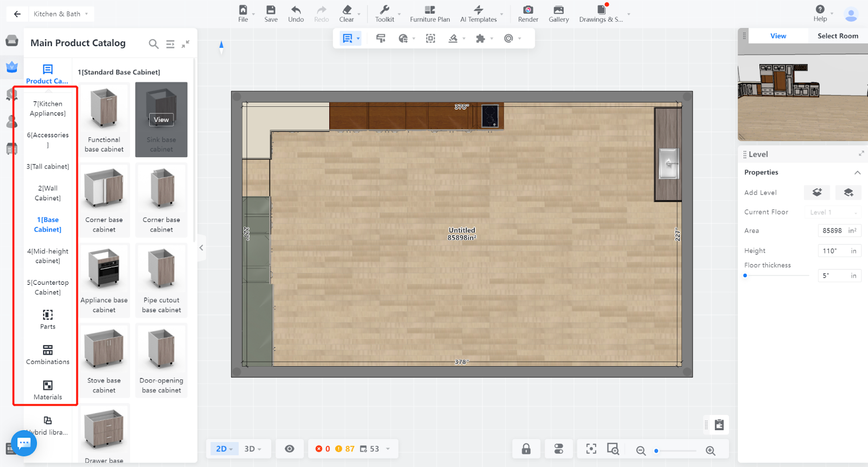
Task: Open the chat support bubble
Action: pyautogui.click(x=24, y=443)
